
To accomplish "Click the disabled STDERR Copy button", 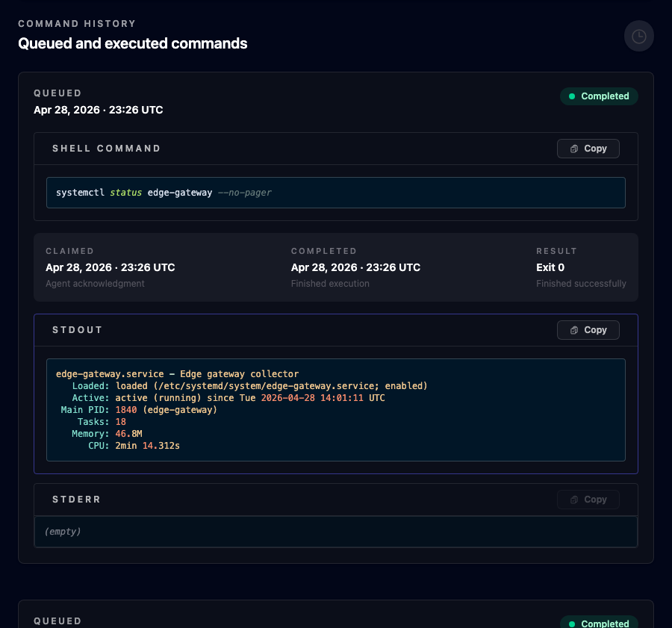I will [x=588, y=500].
